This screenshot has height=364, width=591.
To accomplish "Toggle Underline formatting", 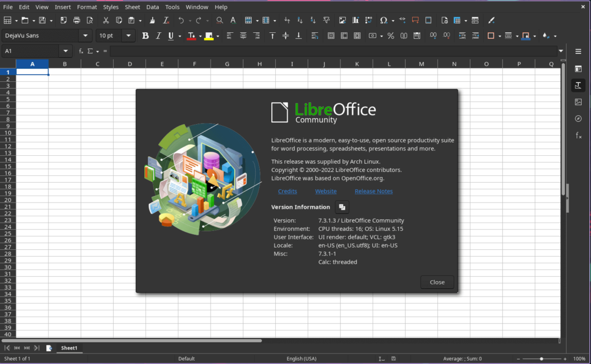I will pos(171,35).
